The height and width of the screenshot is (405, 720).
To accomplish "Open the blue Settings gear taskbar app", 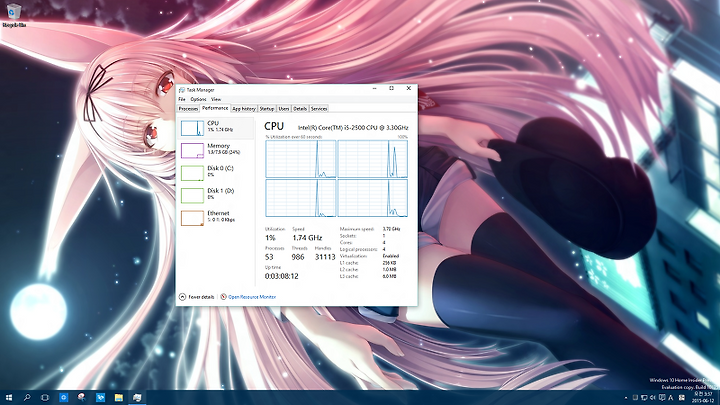I will tap(63, 398).
